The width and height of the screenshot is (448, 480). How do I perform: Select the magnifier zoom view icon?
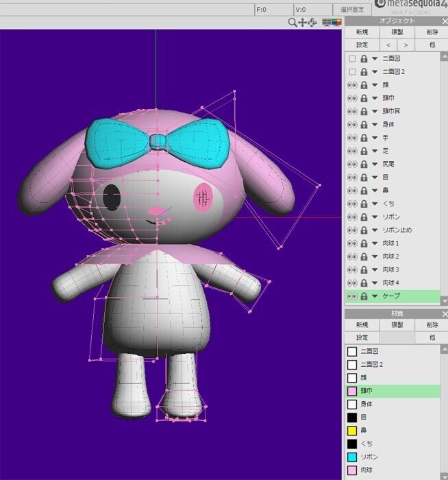point(293,23)
